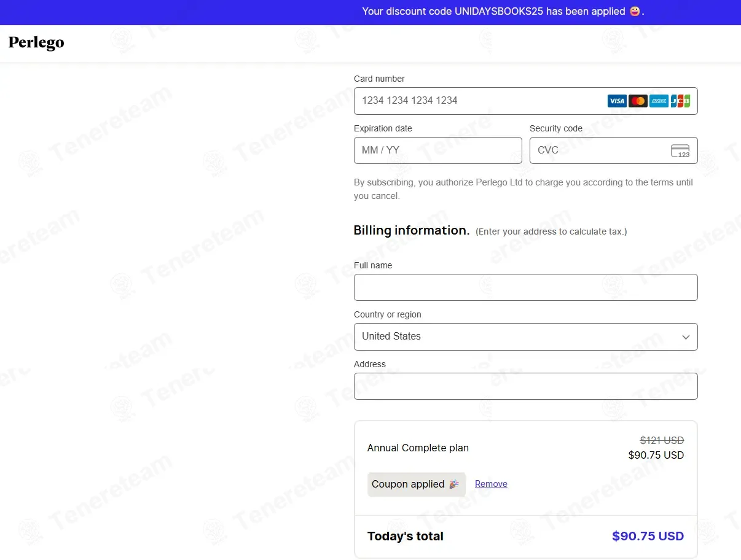Click the Full name input field

(525, 287)
